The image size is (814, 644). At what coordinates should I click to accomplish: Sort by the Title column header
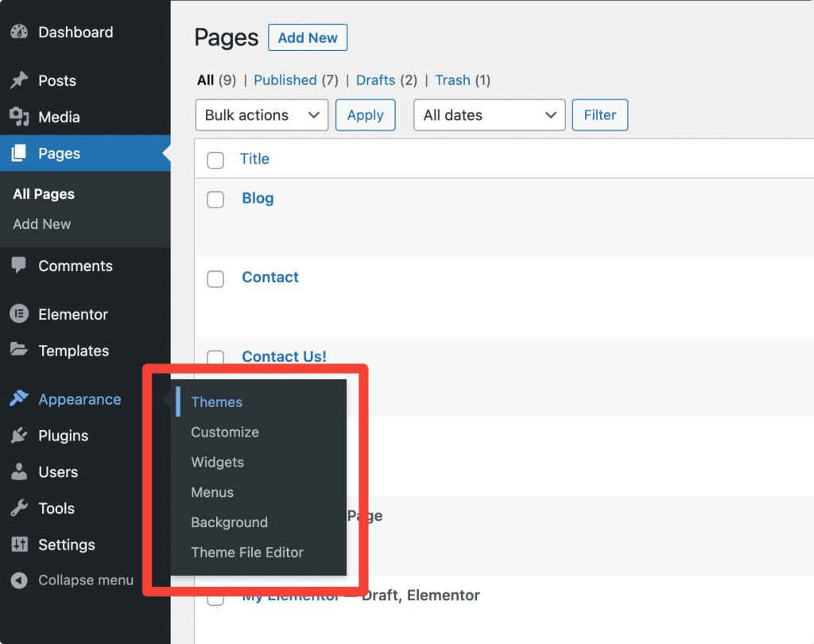(254, 159)
